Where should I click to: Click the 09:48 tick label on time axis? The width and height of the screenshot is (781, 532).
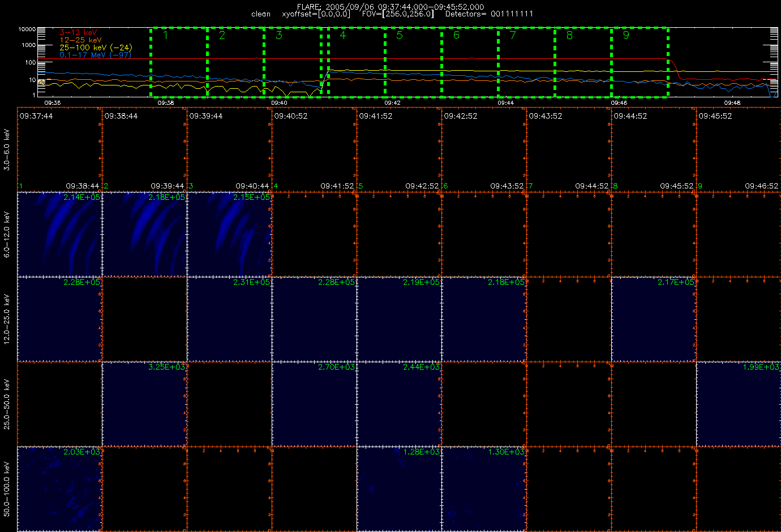click(732, 103)
